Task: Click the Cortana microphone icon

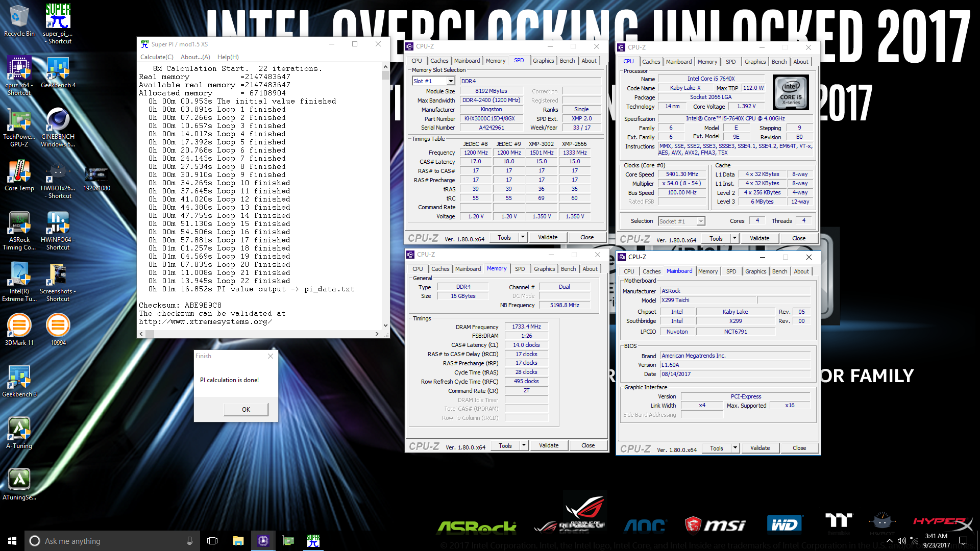Action: [x=189, y=541]
